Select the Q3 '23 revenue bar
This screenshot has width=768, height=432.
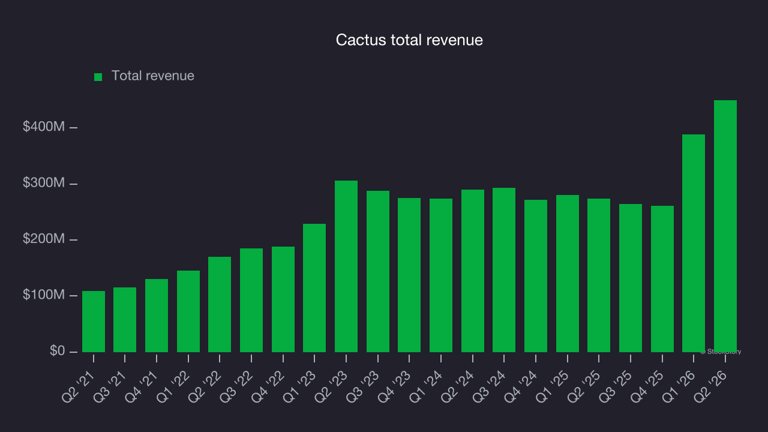[378, 271]
